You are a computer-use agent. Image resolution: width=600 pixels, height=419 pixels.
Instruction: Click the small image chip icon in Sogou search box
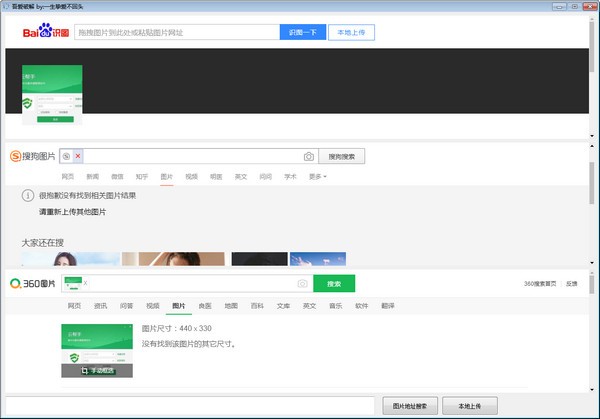(67, 156)
